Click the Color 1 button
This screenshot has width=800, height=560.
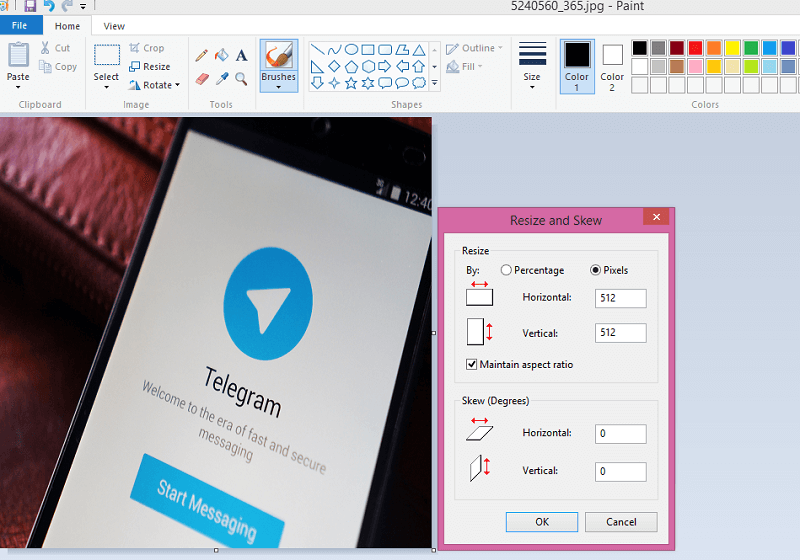[x=577, y=66]
